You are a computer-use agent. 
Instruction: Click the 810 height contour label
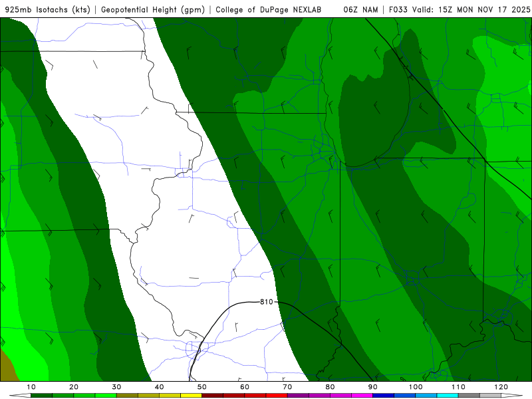[267, 302]
